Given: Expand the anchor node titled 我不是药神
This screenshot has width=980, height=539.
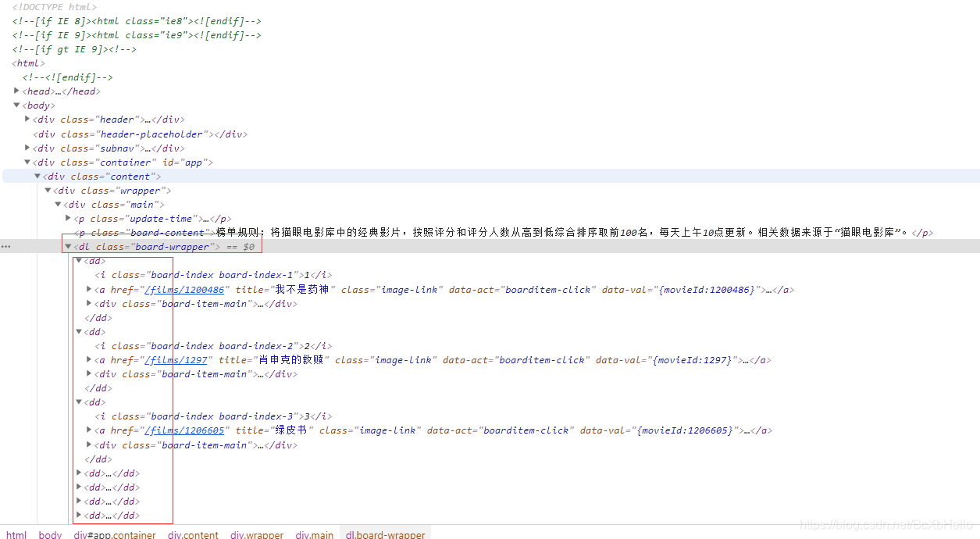Looking at the screenshot, I should pyautogui.click(x=89, y=290).
